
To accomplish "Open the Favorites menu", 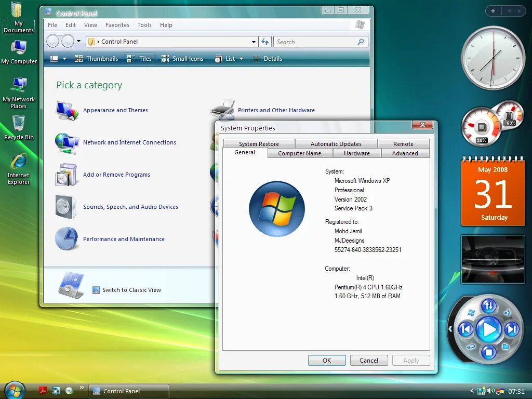I will (x=117, y=25).
